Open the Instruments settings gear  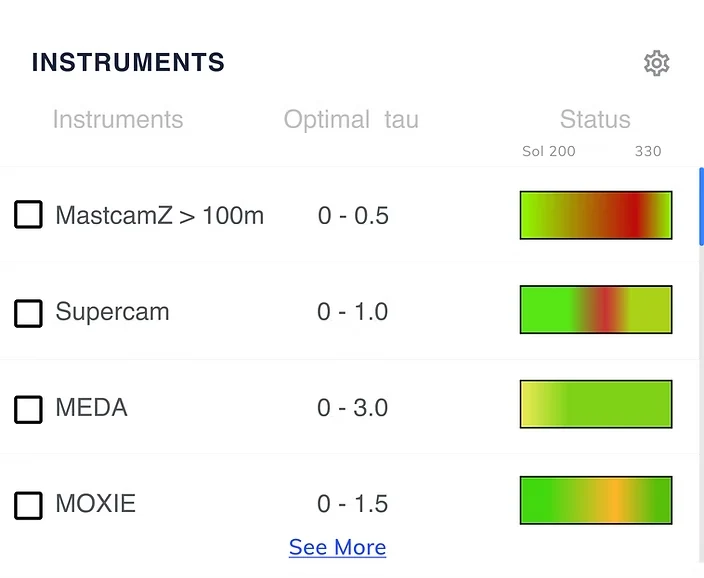click(x=656, y=63)
